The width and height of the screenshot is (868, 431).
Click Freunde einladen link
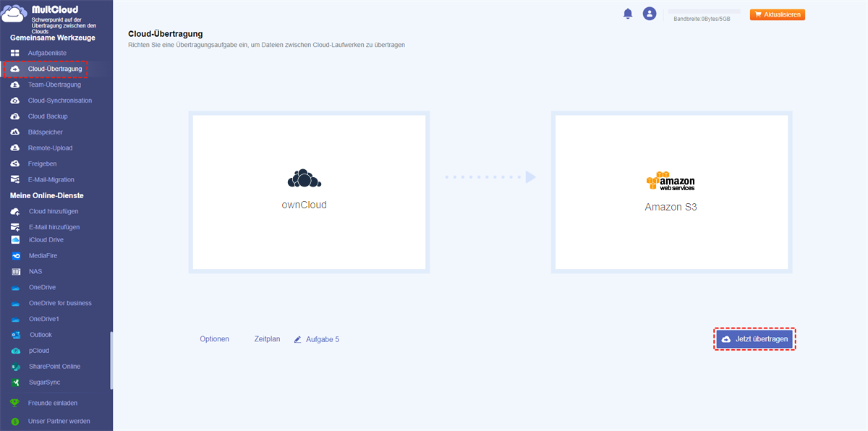pyautogui.click(x=53, y=404)
